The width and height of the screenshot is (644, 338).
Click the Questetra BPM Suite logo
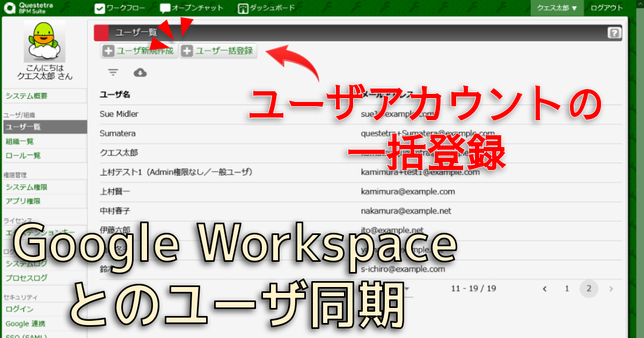click(x=28, y=8)
